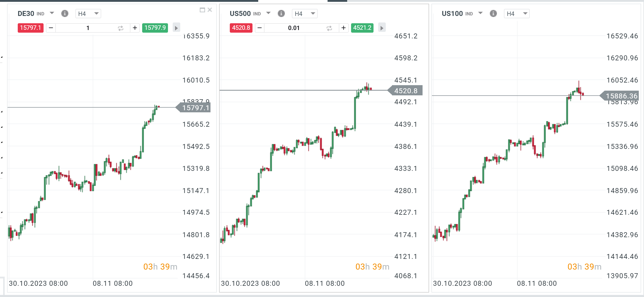Expand DE30 order panel arrow

click(176, 28)
